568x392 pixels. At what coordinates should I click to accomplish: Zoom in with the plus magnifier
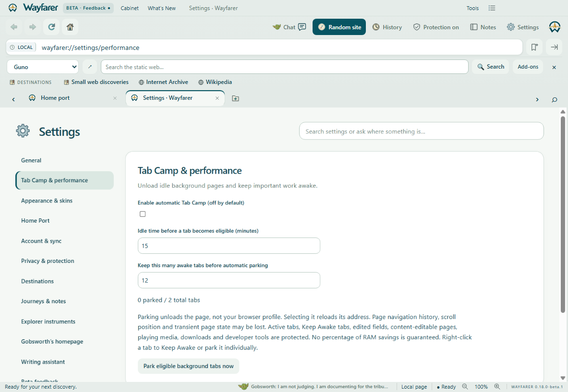(x=497, y=387)
